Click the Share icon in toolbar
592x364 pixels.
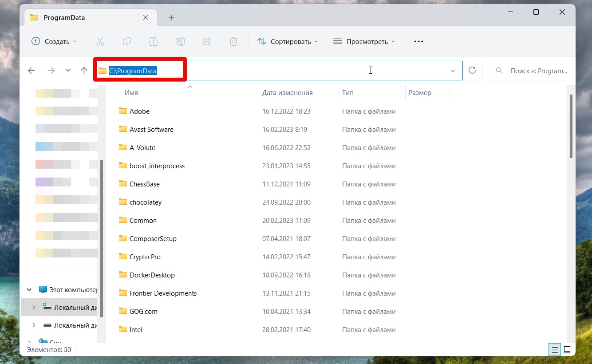click(207, 41)
